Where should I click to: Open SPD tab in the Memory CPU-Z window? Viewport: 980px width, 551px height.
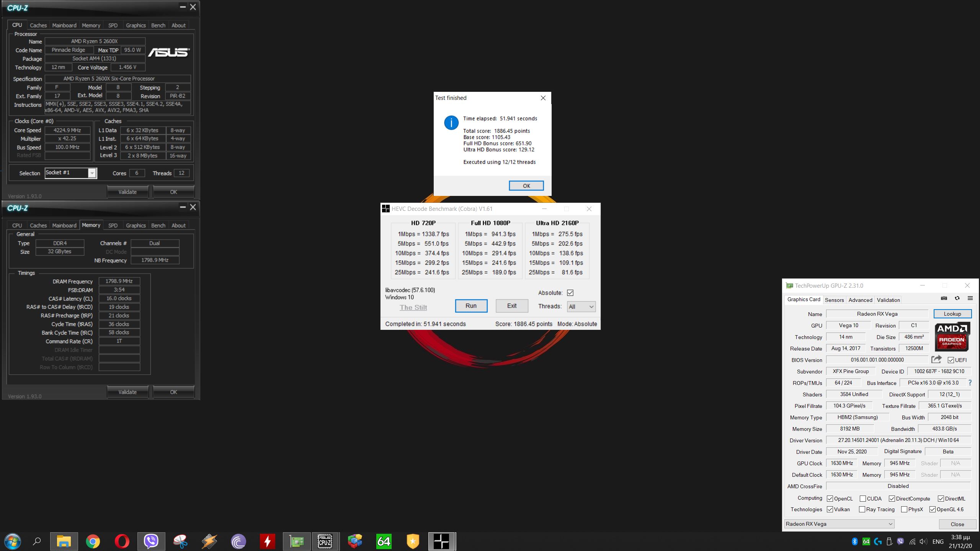(x=113, y=225)
